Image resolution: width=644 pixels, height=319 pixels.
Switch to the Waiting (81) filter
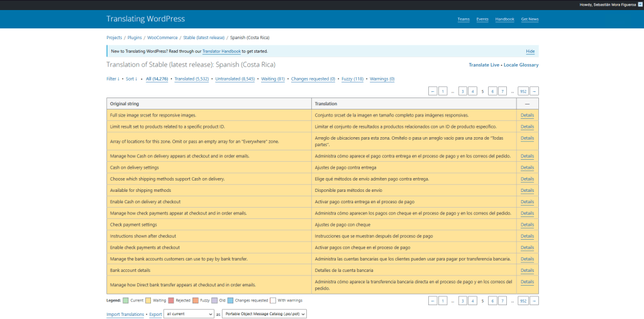tap(273, 79)
